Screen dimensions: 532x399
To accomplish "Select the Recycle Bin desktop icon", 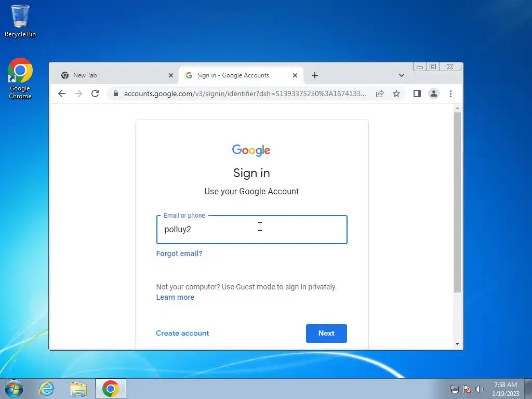I will coord(20,21).
